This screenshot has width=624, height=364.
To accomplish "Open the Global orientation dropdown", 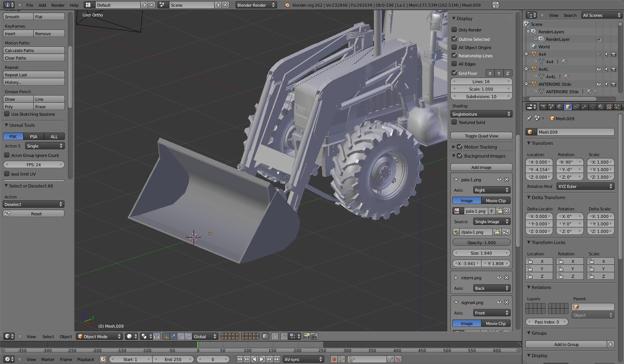I will pyautogui.click(x=205, y=336).
